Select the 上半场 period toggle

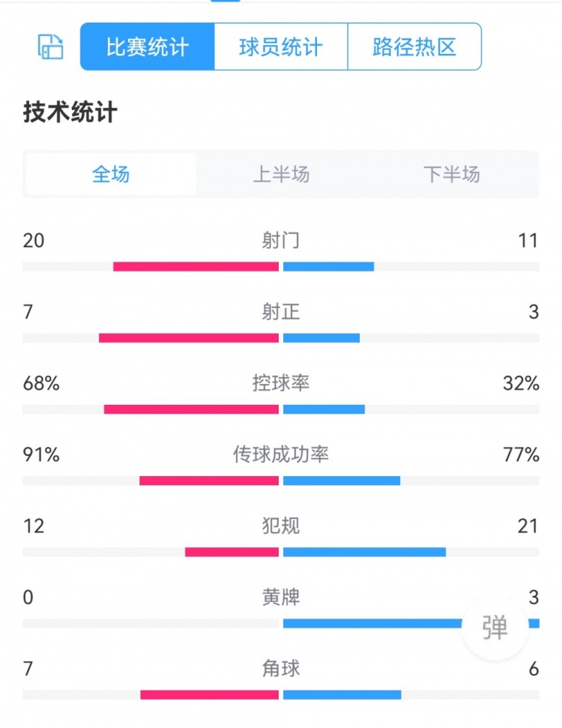tap(281, 175)
